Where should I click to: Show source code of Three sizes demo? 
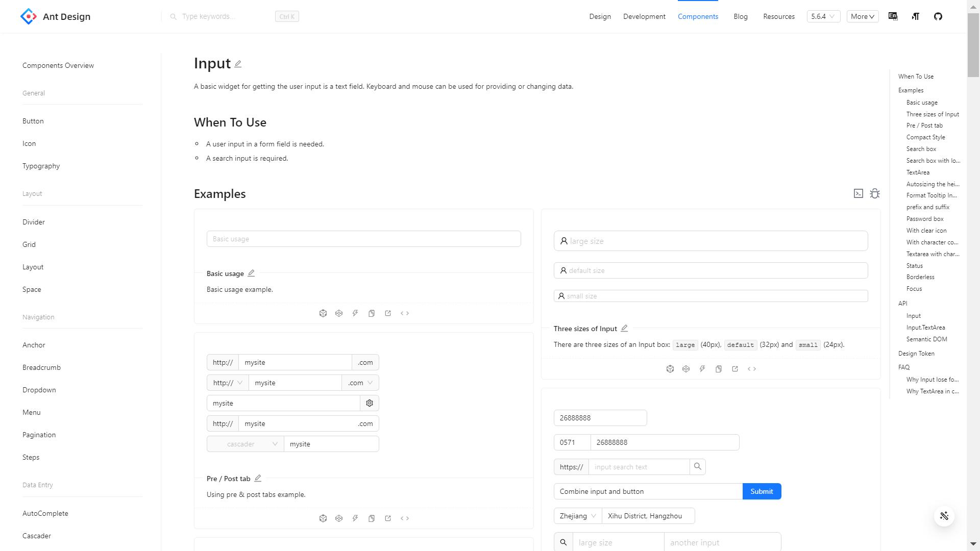[752, 369]
